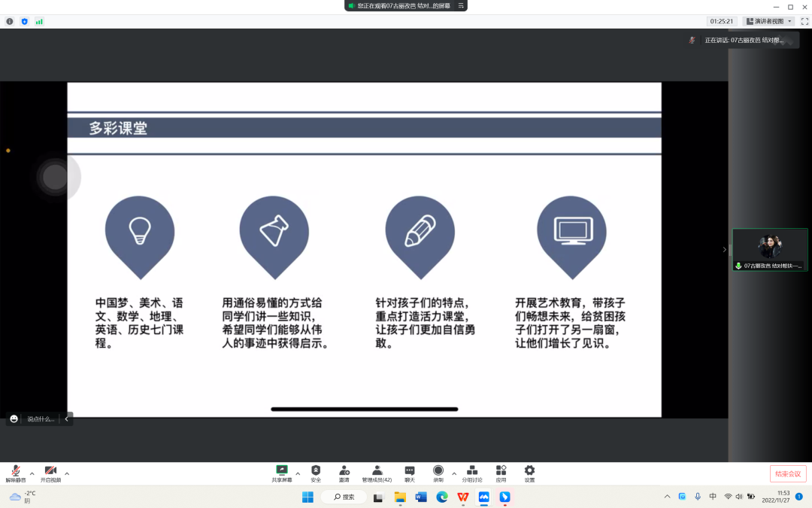Screen dimensions: 812x508
Task: Switch input method 中 indicator
Action: (x=713, y=497)
